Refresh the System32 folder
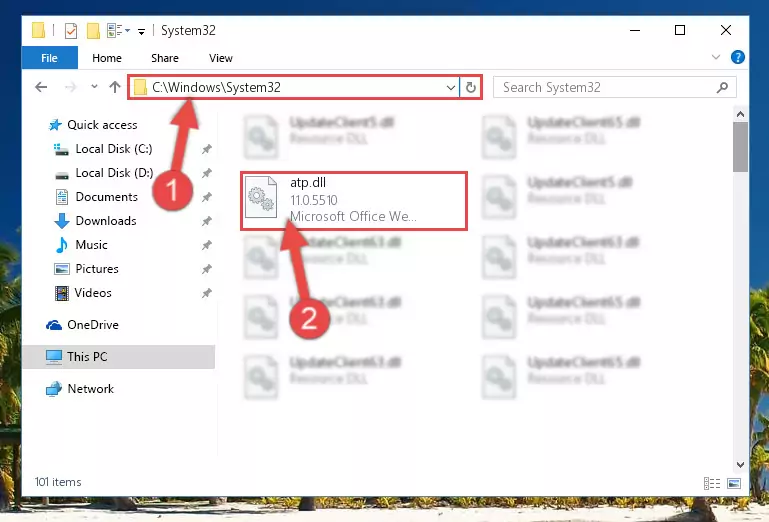 [471, 88]
